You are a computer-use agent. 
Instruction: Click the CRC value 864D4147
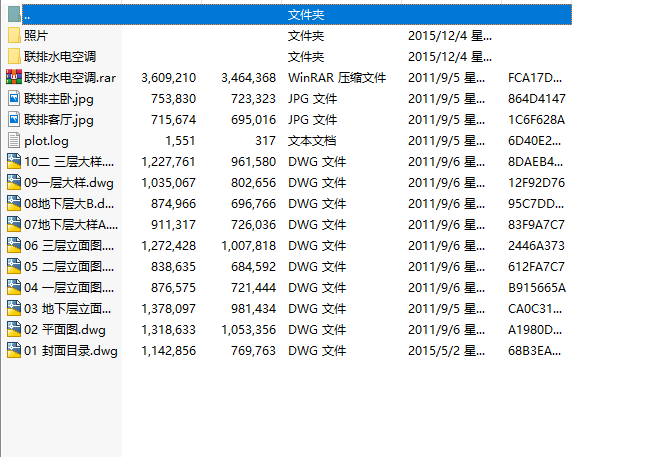tap(536, 98)
